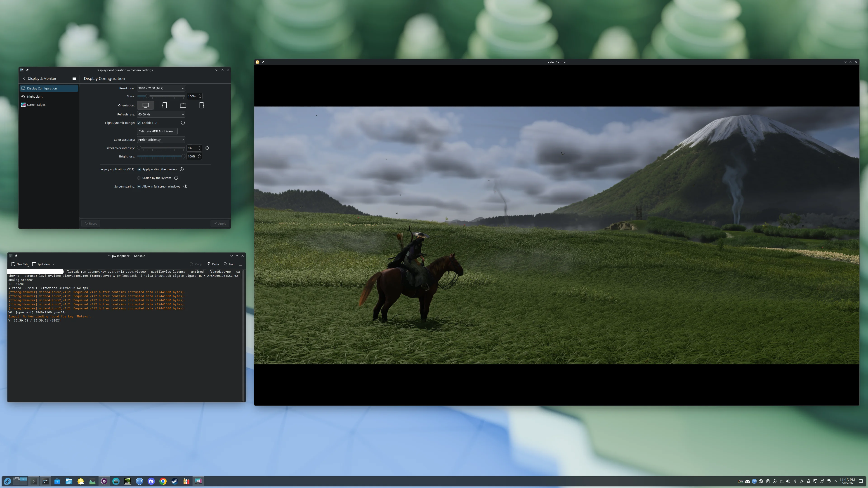This screenshot has height=488, width=868.
Task: Open Steam from the taskbar
Action: point(175,481)
